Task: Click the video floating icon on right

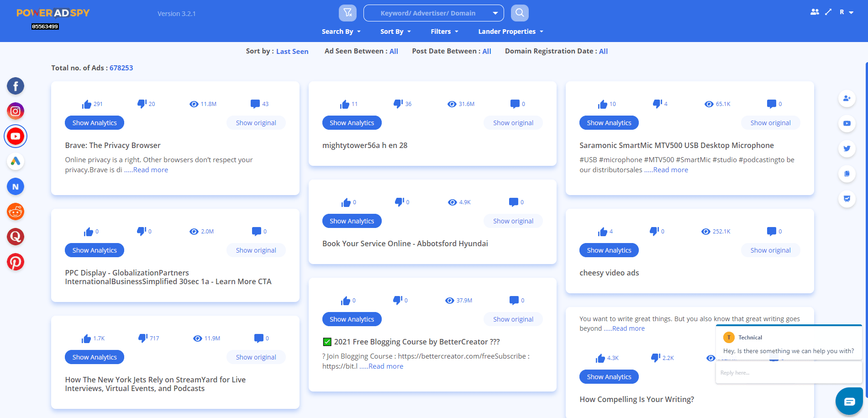Action: 847,123
